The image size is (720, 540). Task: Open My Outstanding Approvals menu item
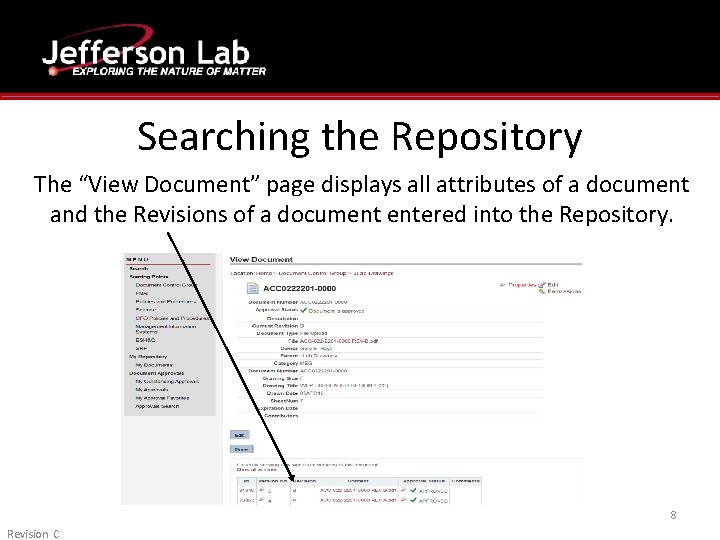[167, 382]
